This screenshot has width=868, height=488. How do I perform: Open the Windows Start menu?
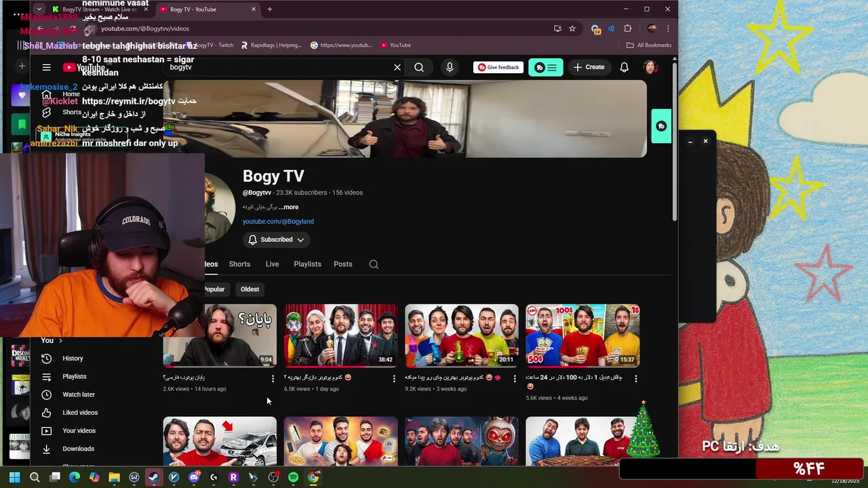(14, 477)
